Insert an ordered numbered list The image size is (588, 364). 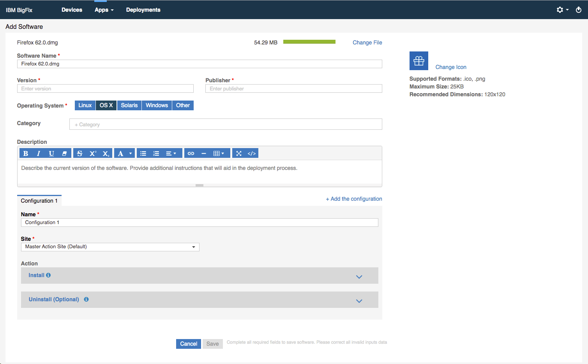(x=156, y=154)
